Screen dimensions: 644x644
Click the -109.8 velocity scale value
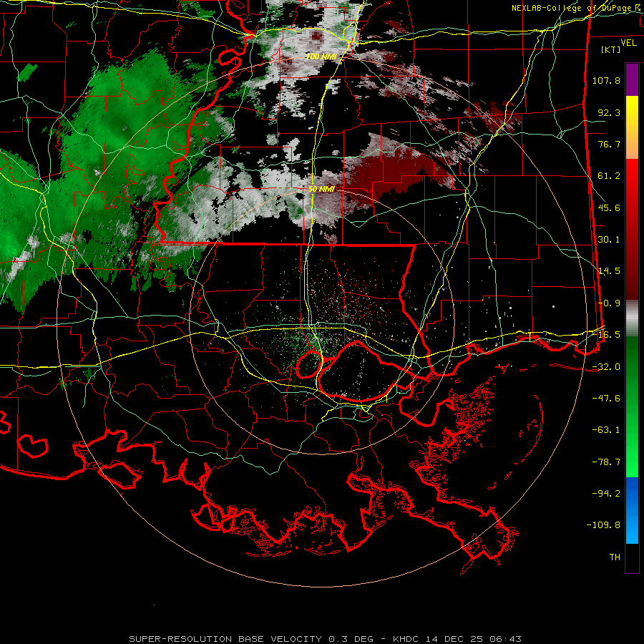pyautogui.click(x=603, y=525)
